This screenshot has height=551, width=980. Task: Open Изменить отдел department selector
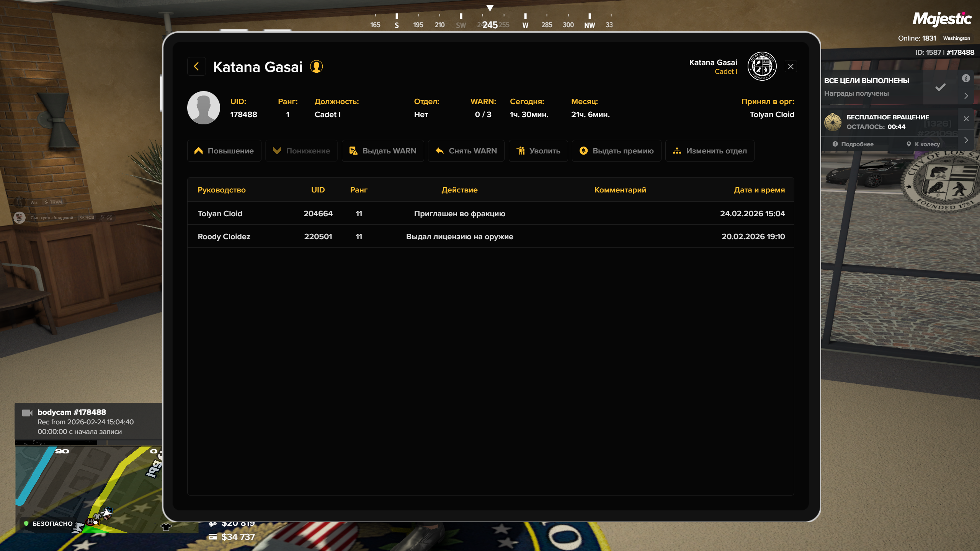710,151
